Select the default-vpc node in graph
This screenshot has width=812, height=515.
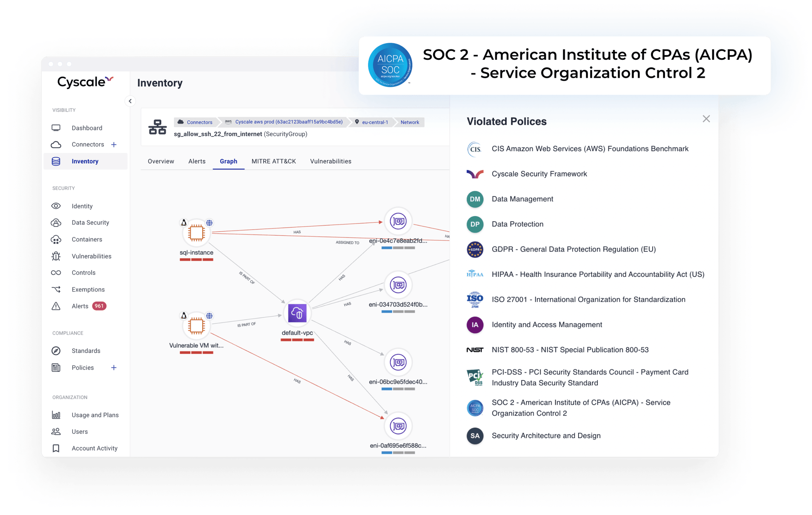click(297, 313)
